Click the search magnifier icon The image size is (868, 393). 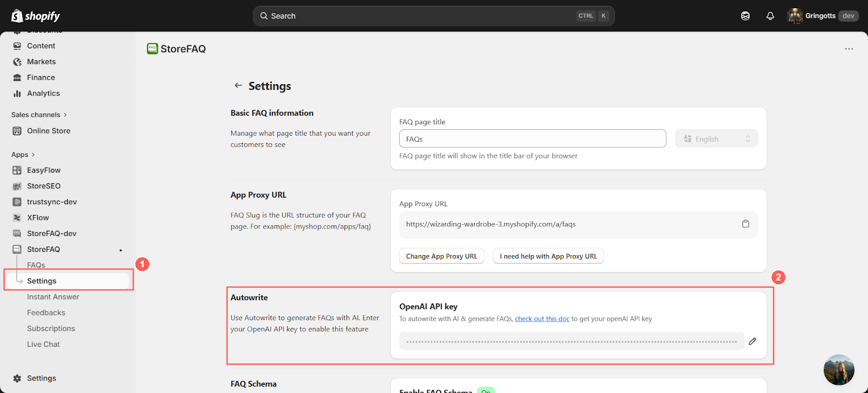click(x=264, y=16)
